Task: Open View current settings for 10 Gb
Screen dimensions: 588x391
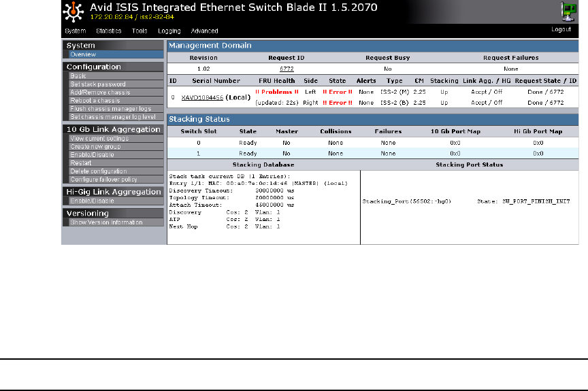Action: click(x=116, y=139)
